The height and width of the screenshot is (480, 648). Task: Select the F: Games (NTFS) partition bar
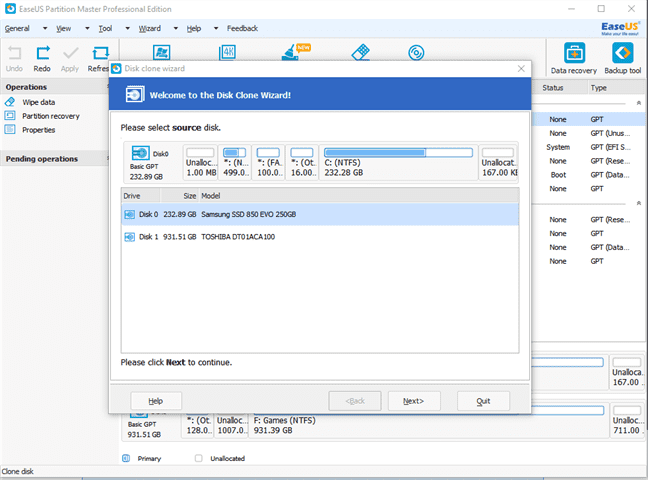pos(428,421)
